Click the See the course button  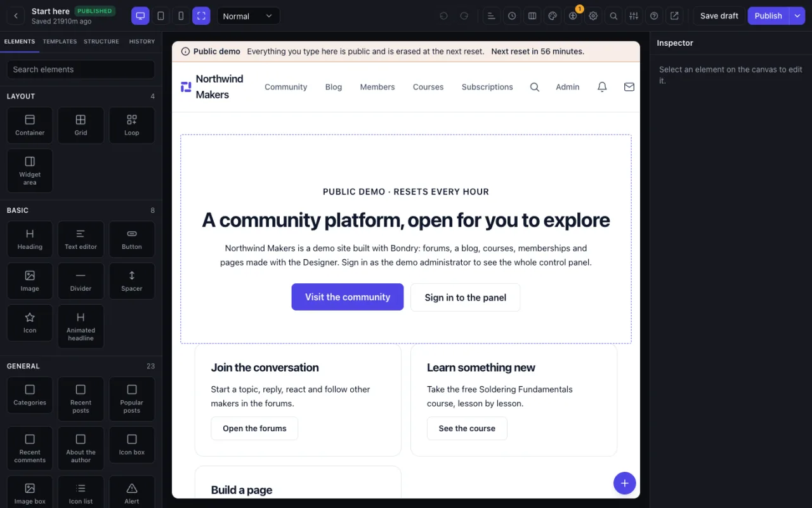(467, 429)
